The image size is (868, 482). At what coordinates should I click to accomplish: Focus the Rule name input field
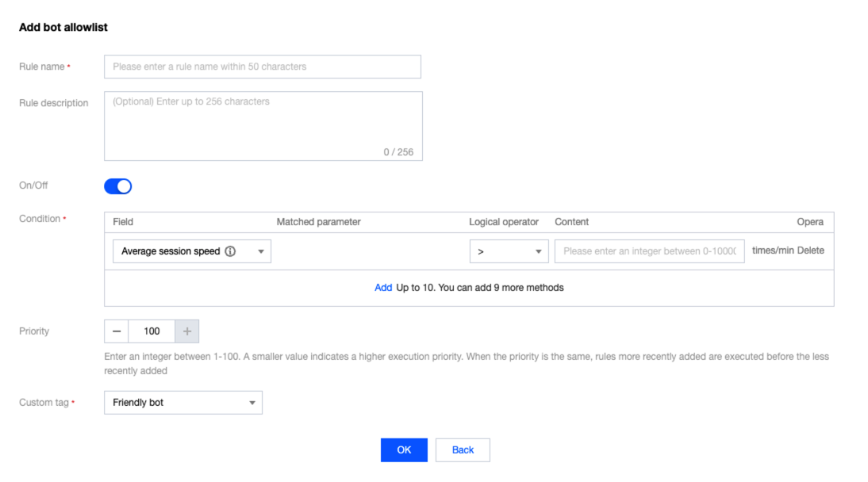click(262, 67)
